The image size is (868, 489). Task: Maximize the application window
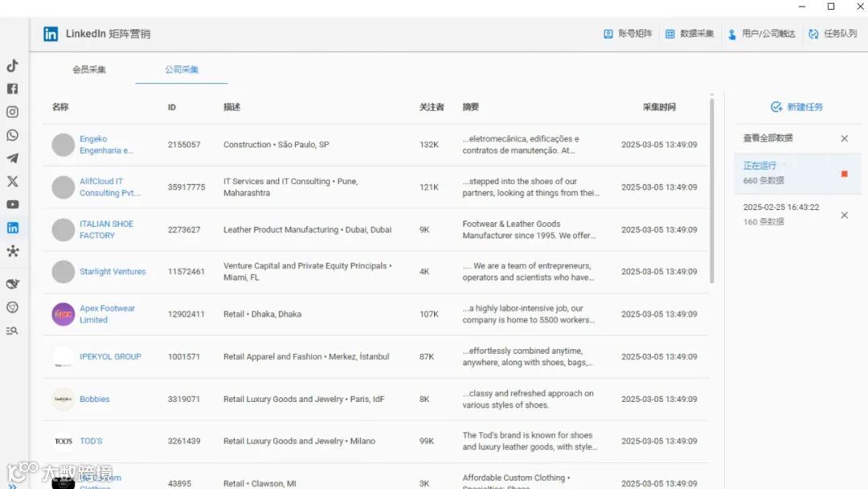[x=831, y=6]
